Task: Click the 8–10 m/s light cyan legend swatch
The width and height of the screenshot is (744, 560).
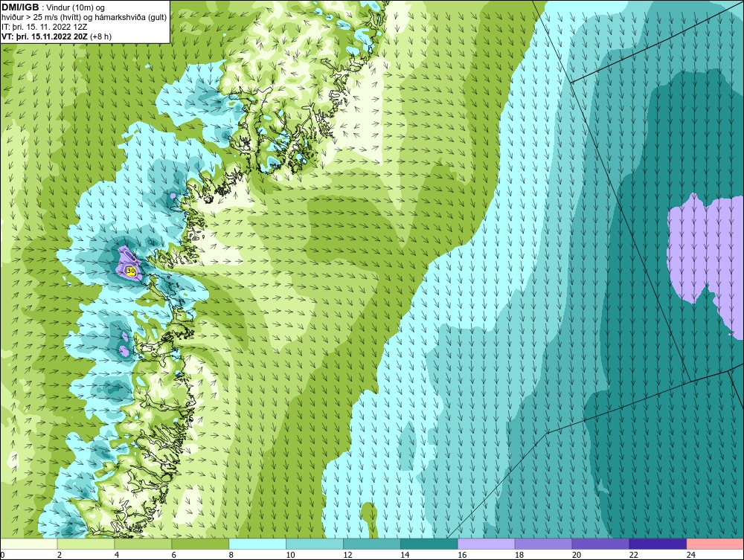Action: [257, 544]
